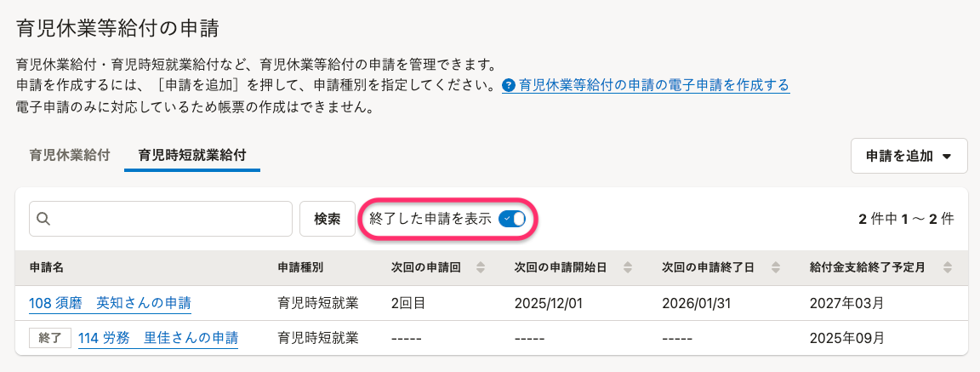Select the 育児時短就業給付 tab
The image size is (980, 372).
[x=192, y=155]
